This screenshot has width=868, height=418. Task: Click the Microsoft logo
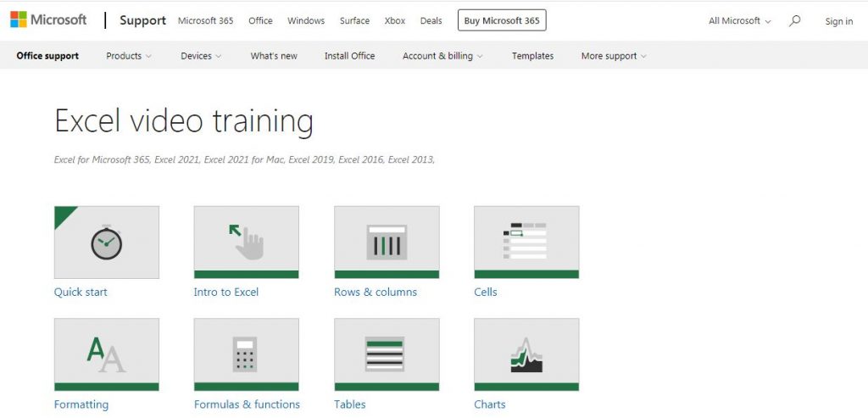(48, 20)
